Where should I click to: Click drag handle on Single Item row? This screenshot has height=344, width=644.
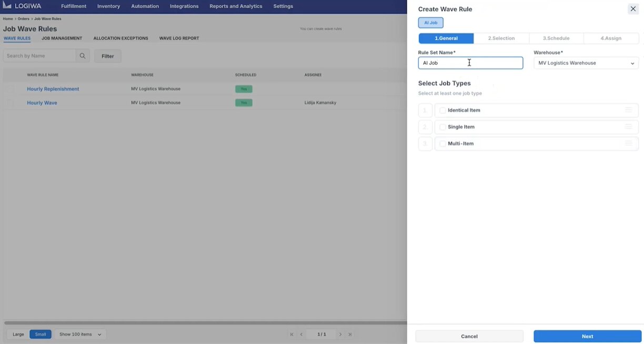(628, 127)
